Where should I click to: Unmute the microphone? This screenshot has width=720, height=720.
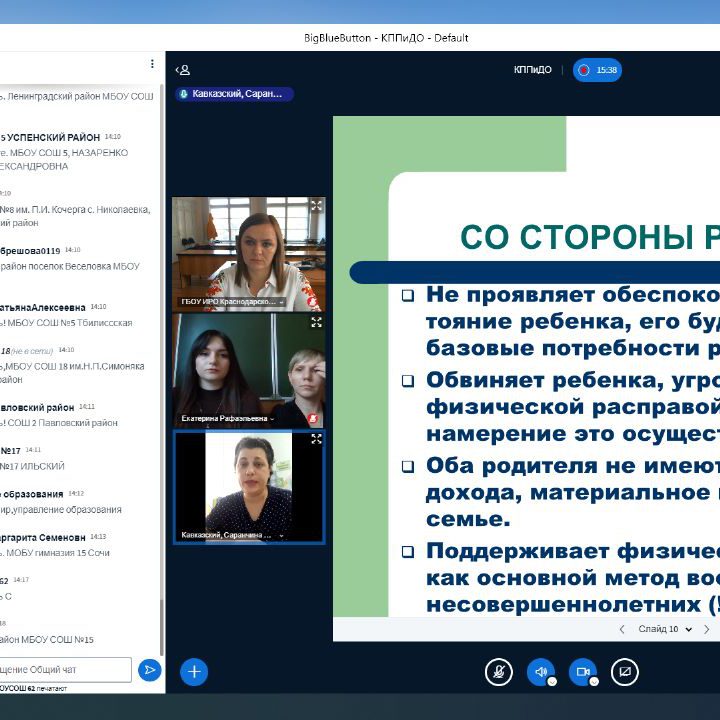point(498,672)
